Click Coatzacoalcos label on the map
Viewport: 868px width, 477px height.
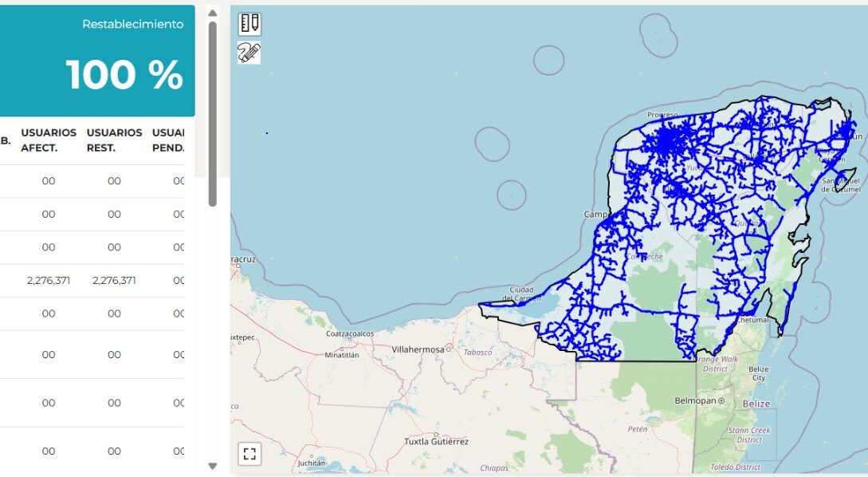pyautogui.click(x=350, y=333)
